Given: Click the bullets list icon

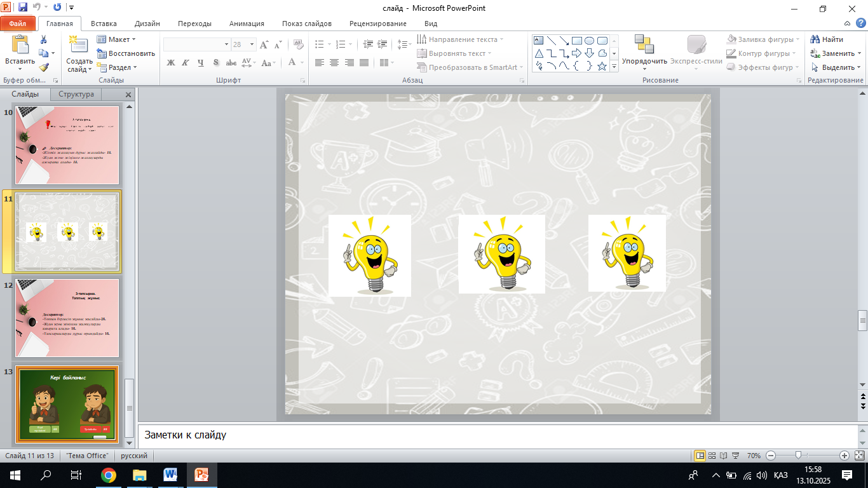Looking at the screenshot, I should tap(320, 44).
